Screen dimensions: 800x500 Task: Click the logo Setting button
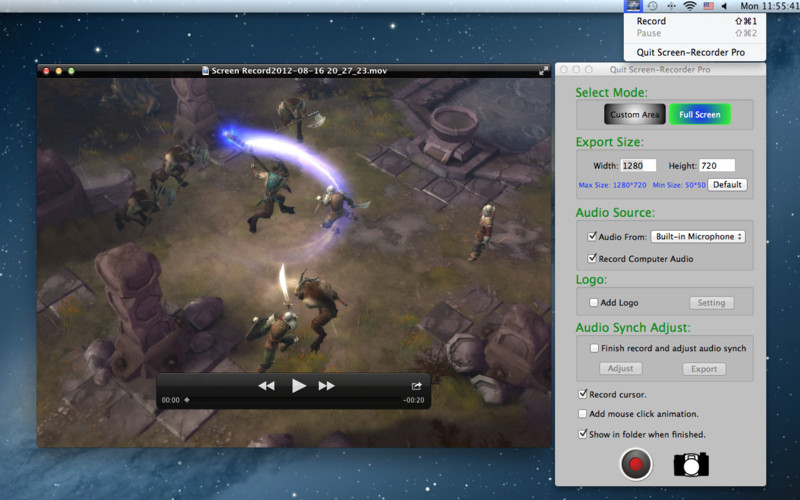coord(711,303)
